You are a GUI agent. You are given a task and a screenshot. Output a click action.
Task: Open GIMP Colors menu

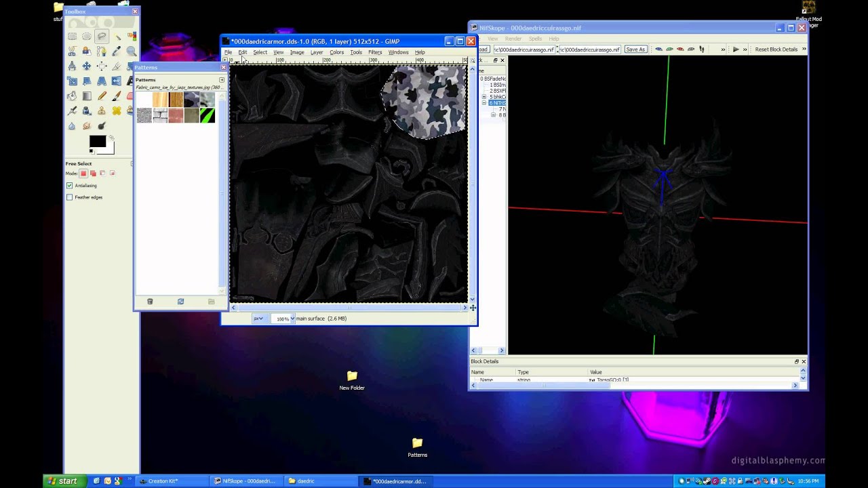pyautogui.click(x=336, y=52)
